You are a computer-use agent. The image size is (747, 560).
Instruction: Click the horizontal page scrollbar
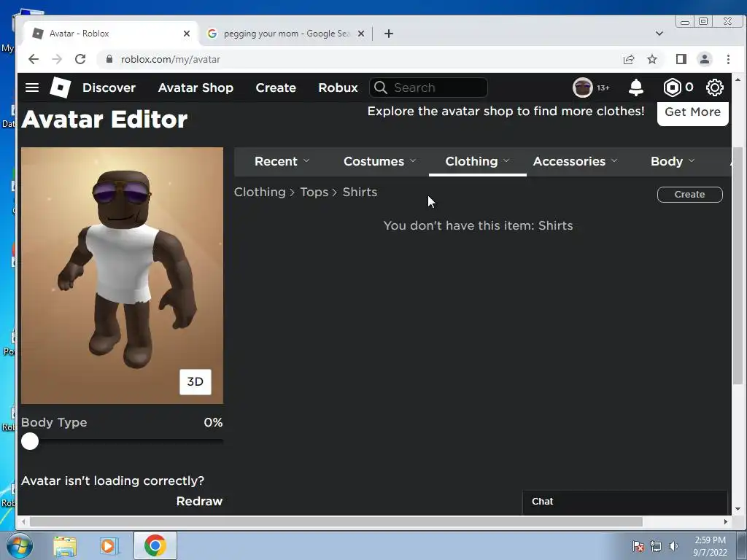336,522
